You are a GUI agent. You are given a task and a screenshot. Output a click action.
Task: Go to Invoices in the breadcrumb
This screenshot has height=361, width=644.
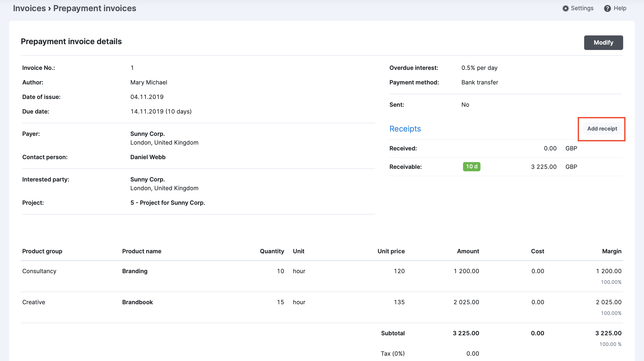tap(30, 8)
